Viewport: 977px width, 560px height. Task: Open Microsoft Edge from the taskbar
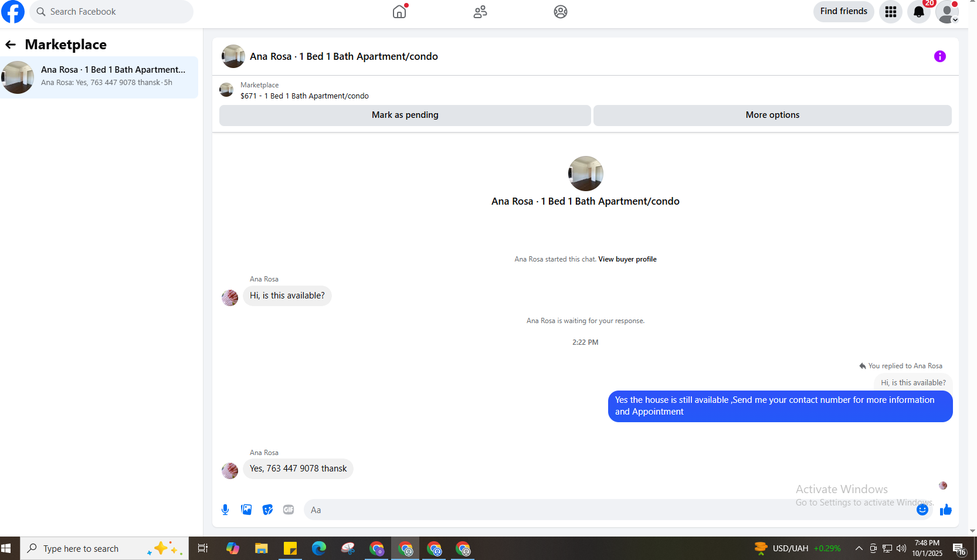click(318, 548)
